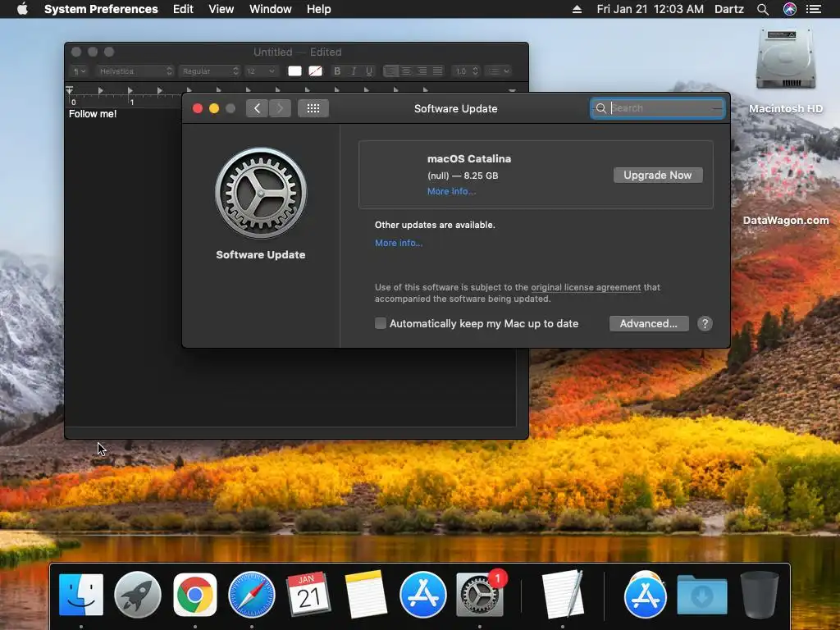Open TextEdit from the Dock
This screenshot has height=630, width=840.
(562, 595)
